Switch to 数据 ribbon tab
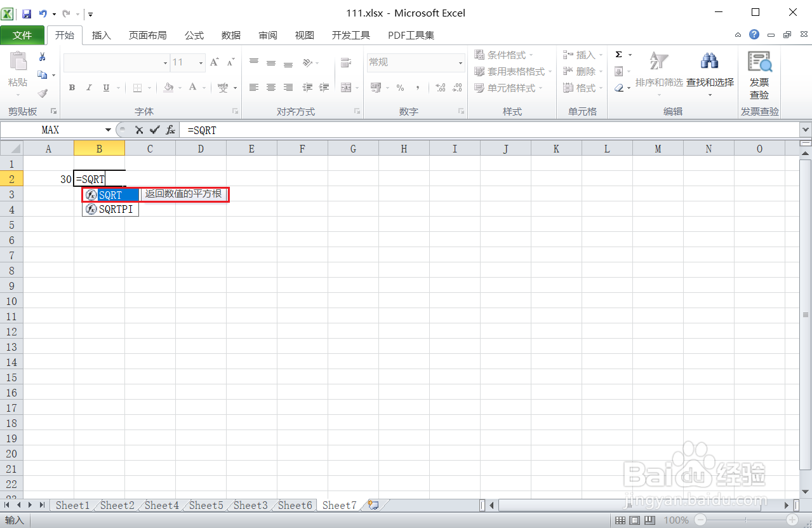Screen dimensions: 812x528 [x=231, y=35]
